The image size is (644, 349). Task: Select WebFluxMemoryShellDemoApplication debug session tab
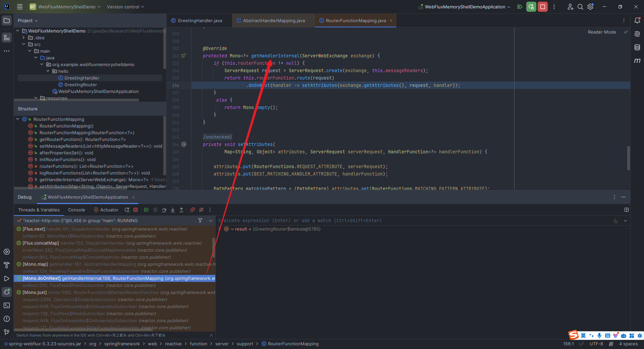[x=88, y=197]
